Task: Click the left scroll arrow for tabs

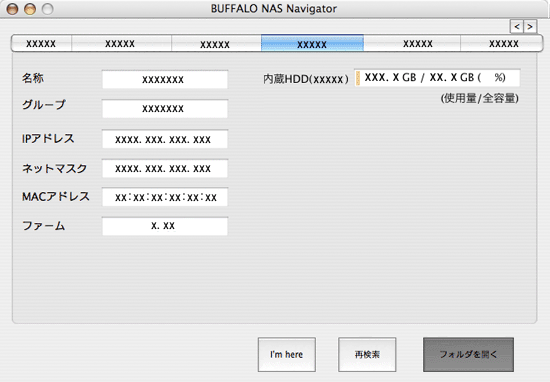Action: tap(517, 27)
